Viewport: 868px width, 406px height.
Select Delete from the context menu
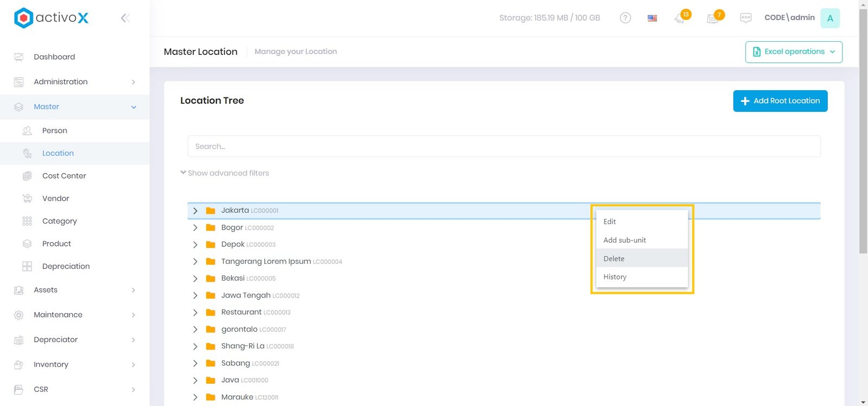614,259
